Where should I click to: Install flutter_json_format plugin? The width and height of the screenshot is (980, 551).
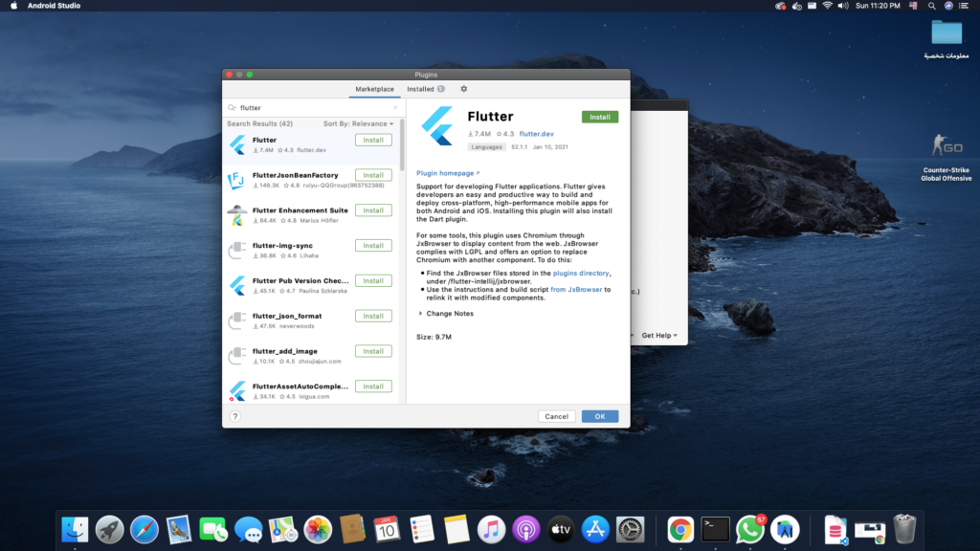[x=373, y=316]
